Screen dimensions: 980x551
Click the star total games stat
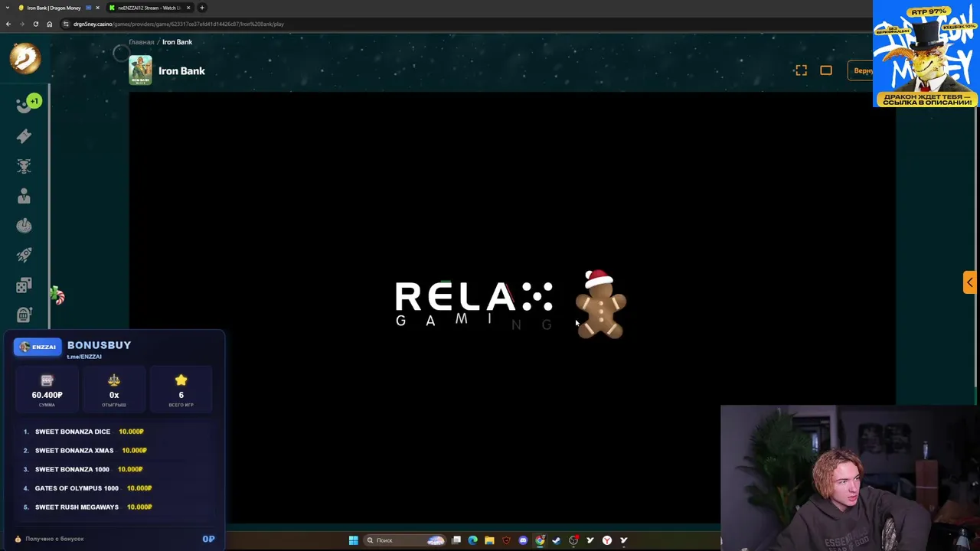[x=181, y=390]
